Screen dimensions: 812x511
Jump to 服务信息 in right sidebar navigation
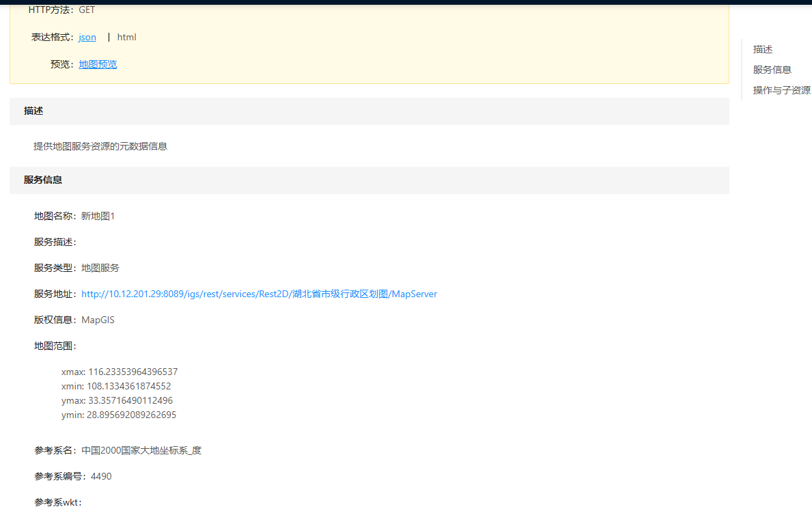[772, 70]
